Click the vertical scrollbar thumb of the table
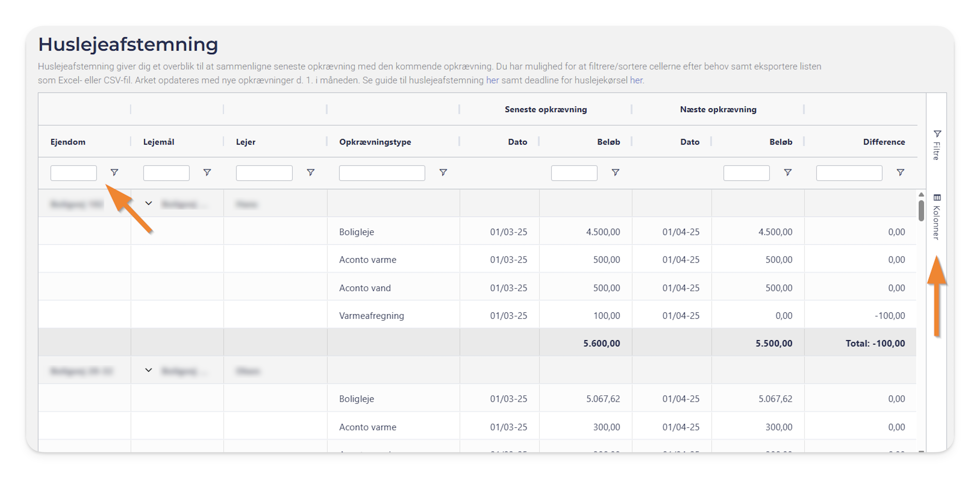The height and width of the screenshot is (478, 980). coord(921,210)
